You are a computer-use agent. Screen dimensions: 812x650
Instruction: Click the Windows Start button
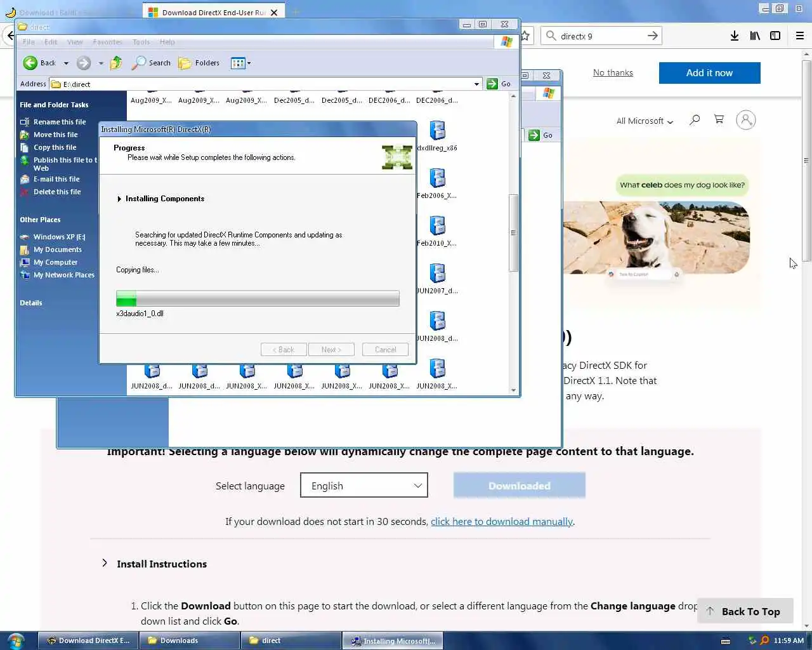16,640
